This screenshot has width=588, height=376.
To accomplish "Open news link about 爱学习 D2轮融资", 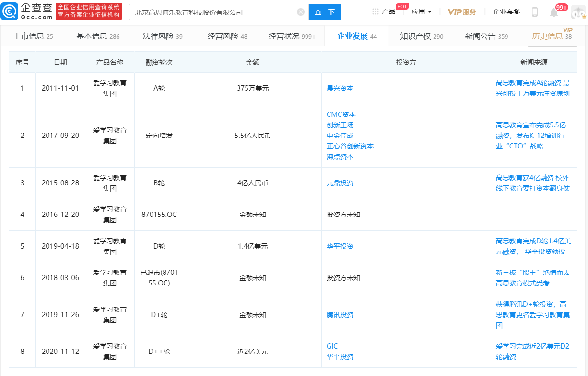I will pyautogui.click(x=532, y=352).
